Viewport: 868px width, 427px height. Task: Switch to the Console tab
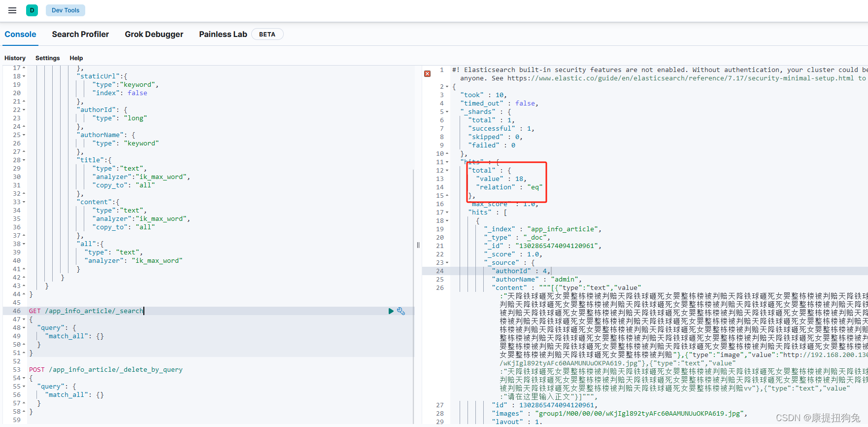[20, 34]
